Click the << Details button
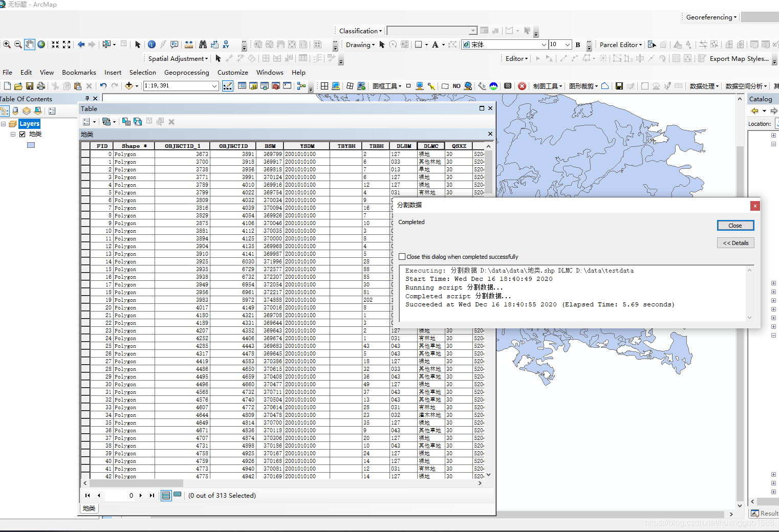This screenshot has height=532, width=779. click(x=735, y=243)
